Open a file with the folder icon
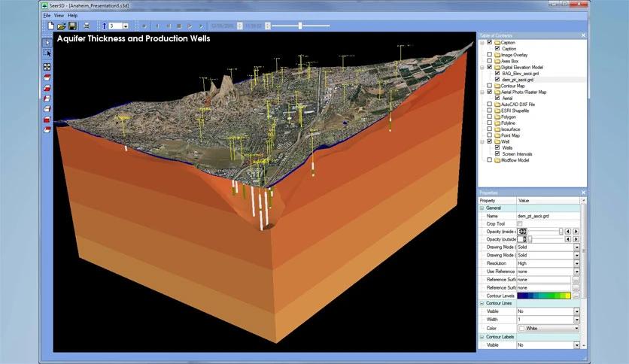 [61, 26]
